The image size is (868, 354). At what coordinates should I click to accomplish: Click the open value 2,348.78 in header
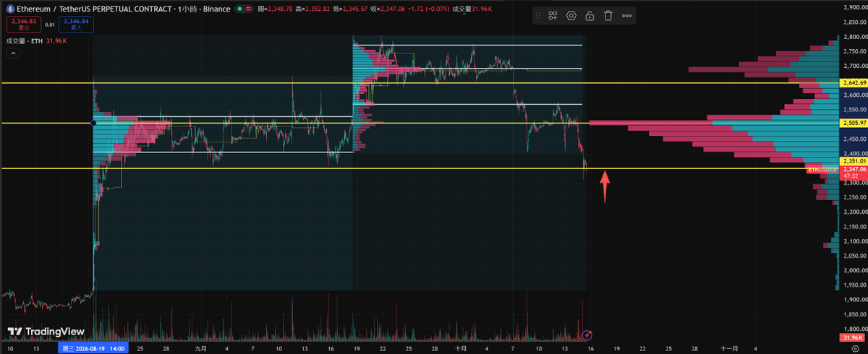pyautogui.click(x=280, y=9)
